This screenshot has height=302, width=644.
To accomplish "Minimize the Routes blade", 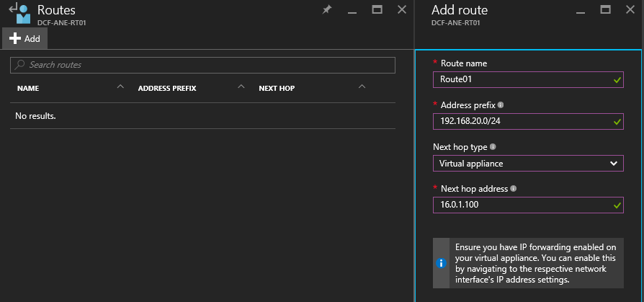I will [x=352, y=10].
